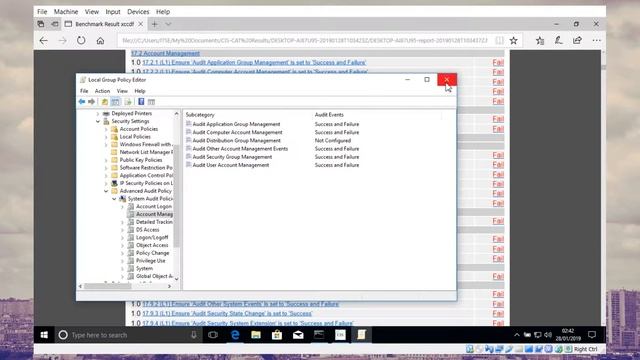Image resolution: width=640 pixels, height=360 pixels.
Task: Go to Edge home page
Action: [x=100, y=40]
